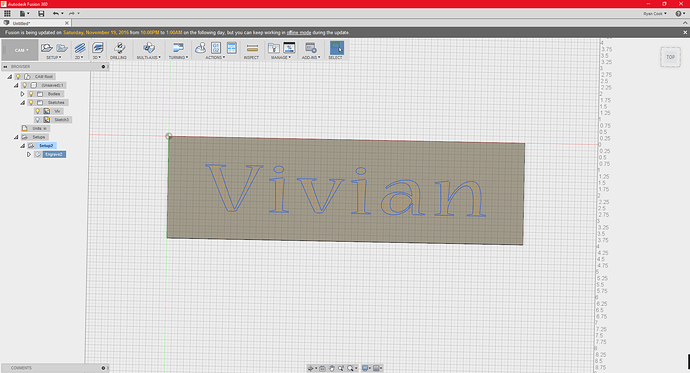This screenshot has height=373, width=690.
Task: Toggle lightbulb visibility of Sketch3
Action: click(x=37, y=120)
